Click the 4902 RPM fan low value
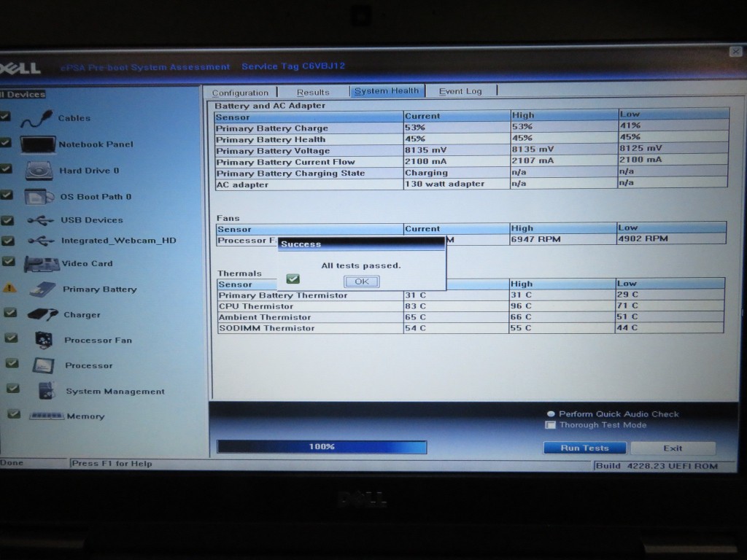Viewport: 747px width, 560px height. coord(643,238)
